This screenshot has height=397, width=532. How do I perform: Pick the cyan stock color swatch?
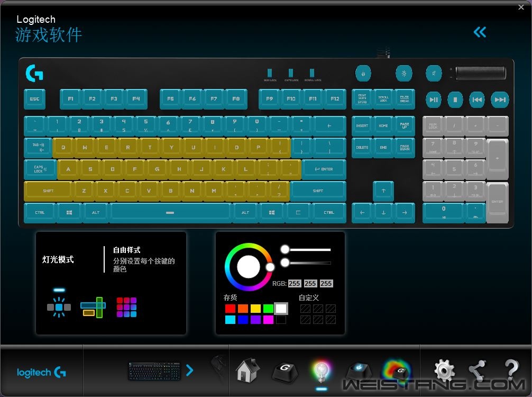coord(230,320)
